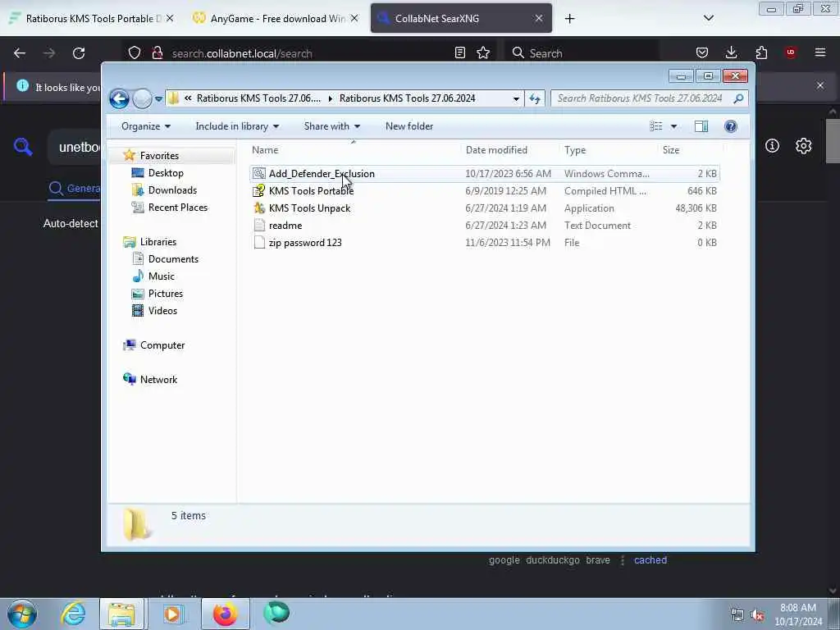This screenshot has width=840, height=630.
Task: Click Firefox tracking protection shield icon
Action: tap(135, 53)
